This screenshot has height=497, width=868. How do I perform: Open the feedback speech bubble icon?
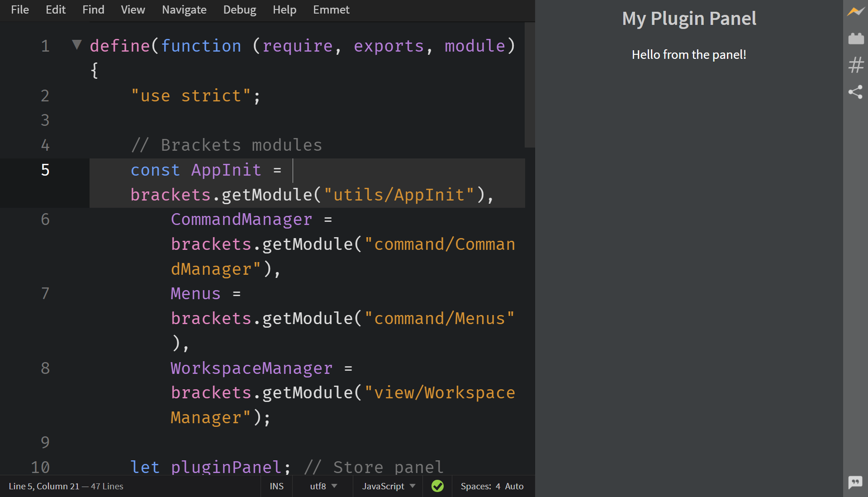click(855, 483)
